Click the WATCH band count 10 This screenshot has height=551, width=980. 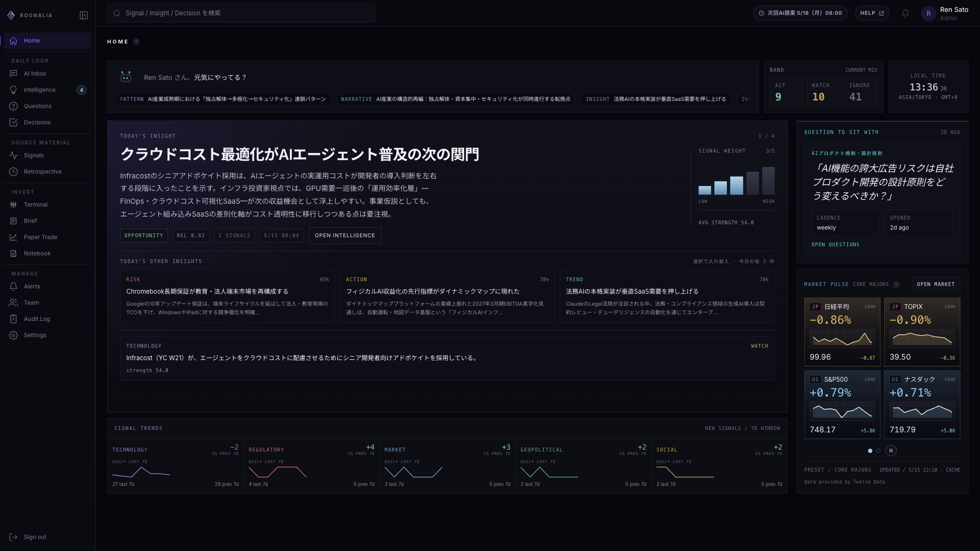click(x=823, y=92)
